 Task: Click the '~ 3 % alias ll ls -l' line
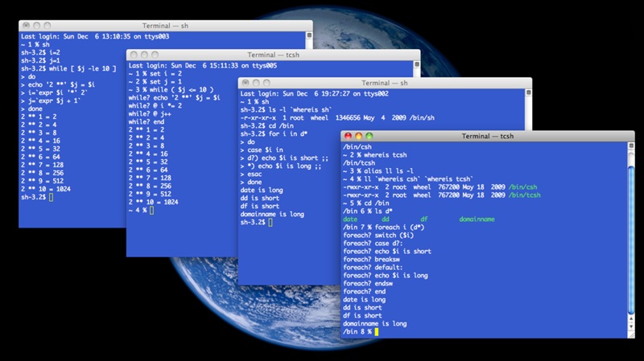(x=378, y=170)
